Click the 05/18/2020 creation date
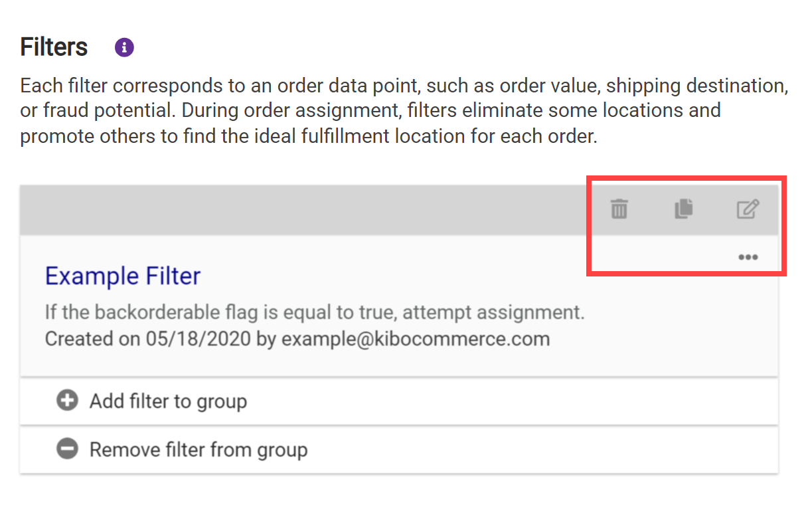 point(199,339)
